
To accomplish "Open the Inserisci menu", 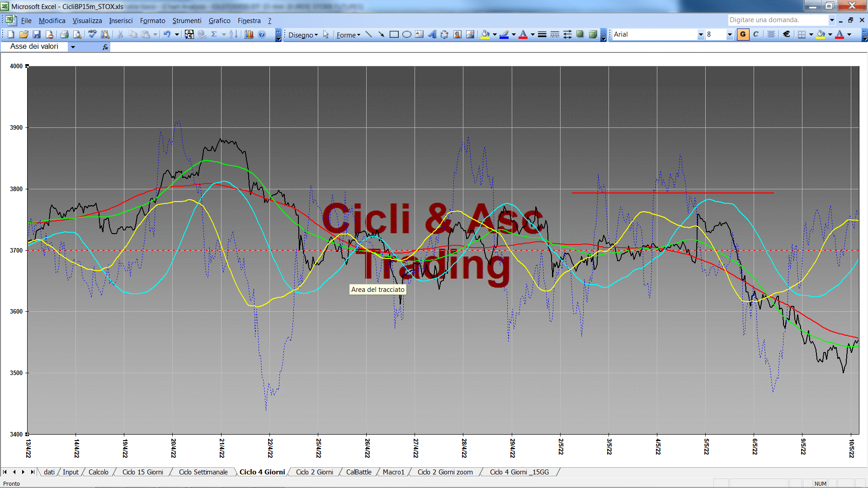I will [x=121, y=21].
